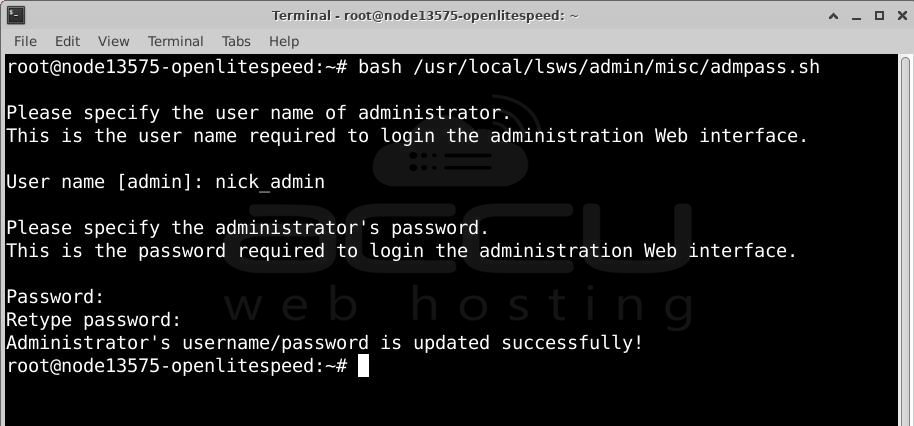This screenshot has width=914, height=426.
Task: Click the Password prompt line
Action: (x=55, y=297)
